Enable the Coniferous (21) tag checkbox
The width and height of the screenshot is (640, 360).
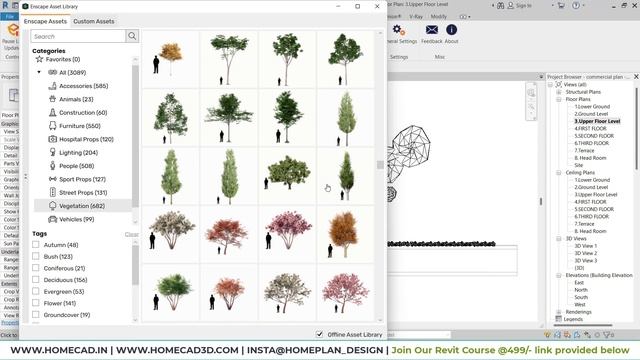(x=36, y=268)
